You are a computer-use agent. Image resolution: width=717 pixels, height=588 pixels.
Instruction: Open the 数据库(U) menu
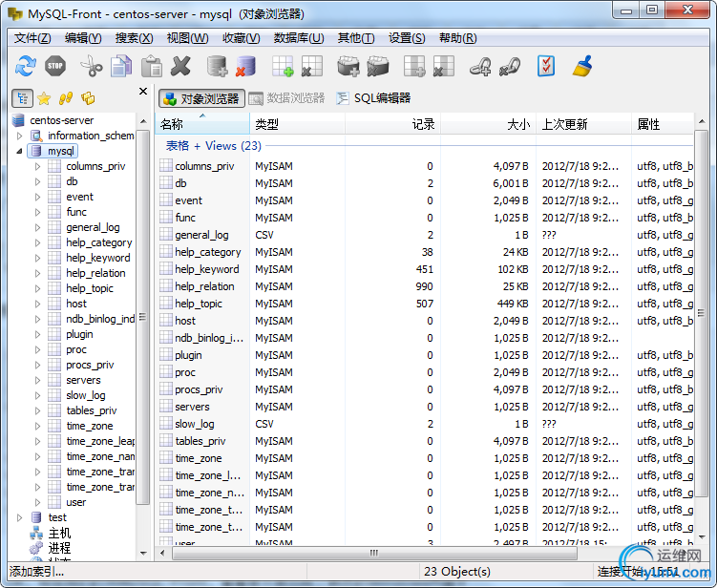point(299,38)
